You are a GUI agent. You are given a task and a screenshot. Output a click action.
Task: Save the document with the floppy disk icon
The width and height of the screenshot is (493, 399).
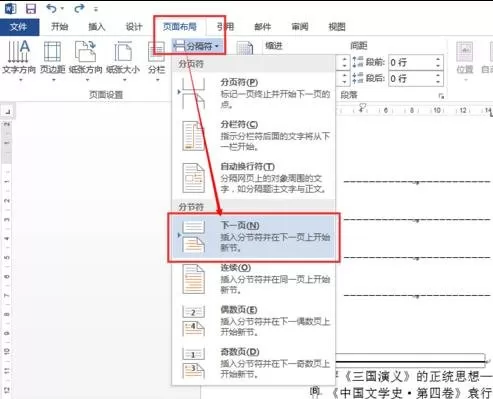pyautogui.click(x=31, y=8)
